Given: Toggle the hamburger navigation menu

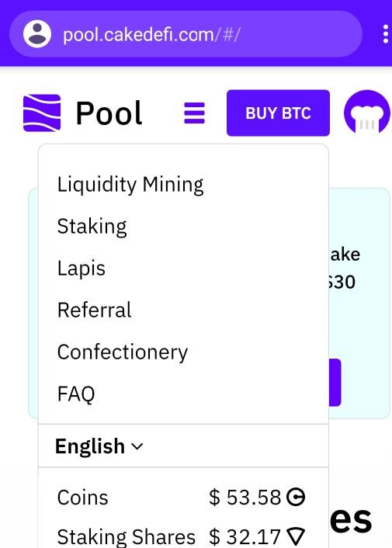Looking at the screenshot, I should point(194,113).
